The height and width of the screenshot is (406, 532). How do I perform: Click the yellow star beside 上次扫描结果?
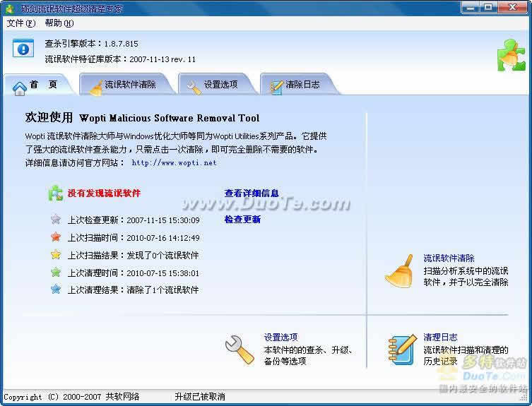click(56, 254)
